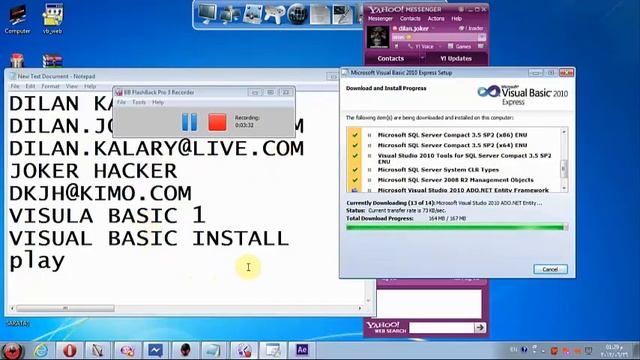Click the Total Download Progress bar
Screen dimensions: 640x360
tap(457, 227)
